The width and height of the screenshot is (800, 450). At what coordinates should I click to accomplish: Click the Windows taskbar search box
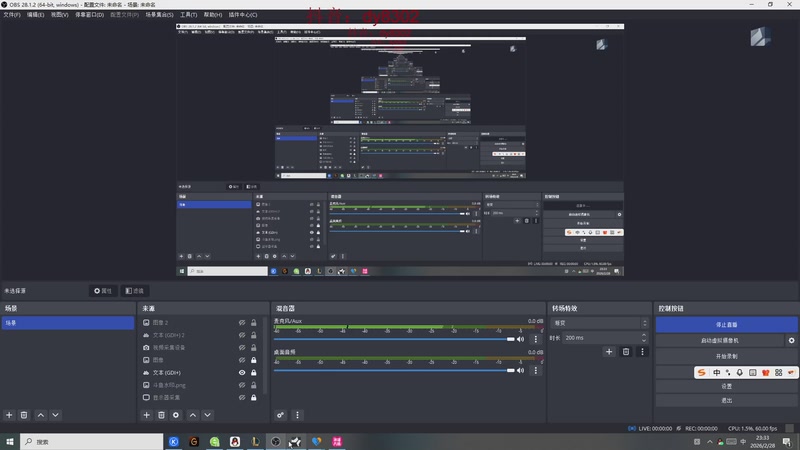[92, 442]
